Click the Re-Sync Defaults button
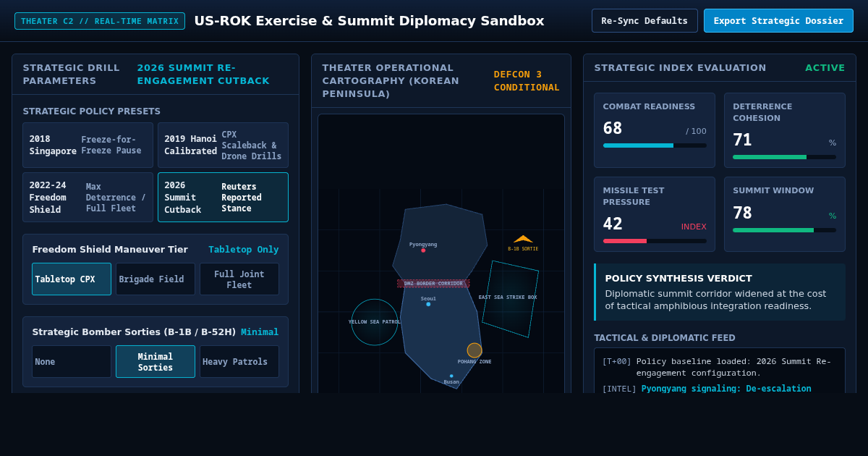This screenshot has width=868, height=456. click(644, 21)
